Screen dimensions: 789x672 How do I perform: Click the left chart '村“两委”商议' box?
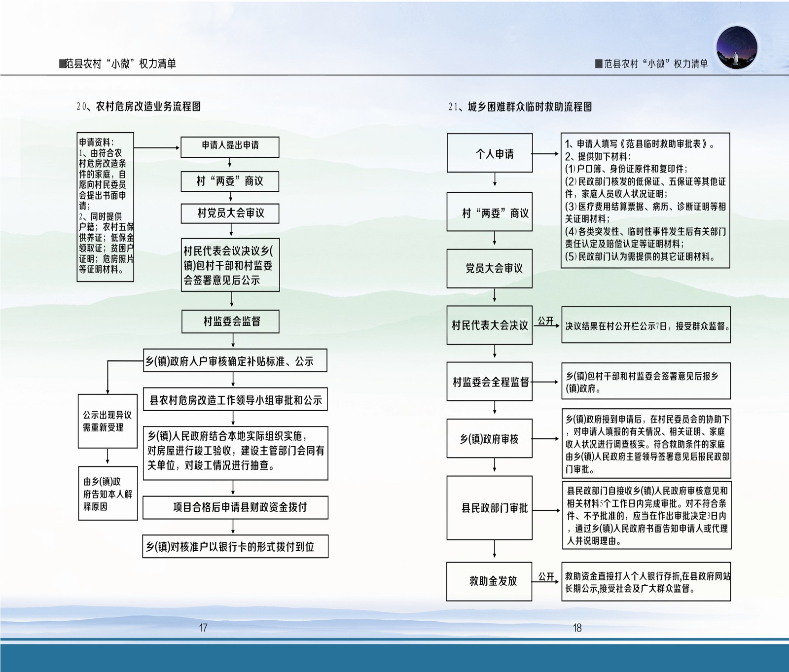pyautogui.click(x=230, y=181)
